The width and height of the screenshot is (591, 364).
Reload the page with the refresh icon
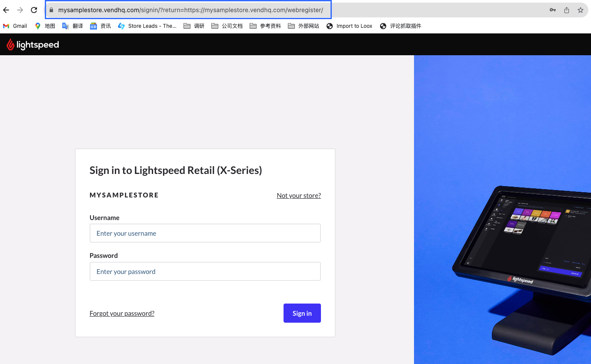[x=34, y=10]
